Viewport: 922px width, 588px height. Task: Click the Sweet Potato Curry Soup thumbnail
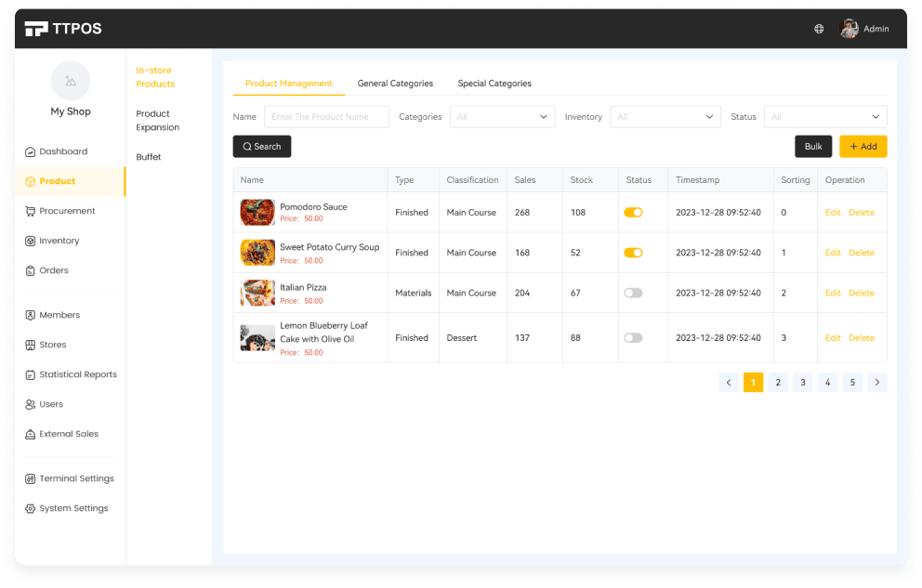(x=257, y=253)
